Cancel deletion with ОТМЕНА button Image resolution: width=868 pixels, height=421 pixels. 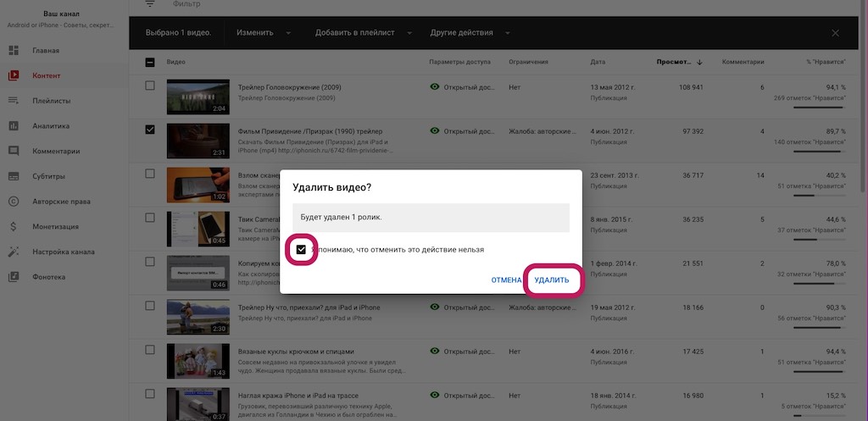tap(506, 280)
